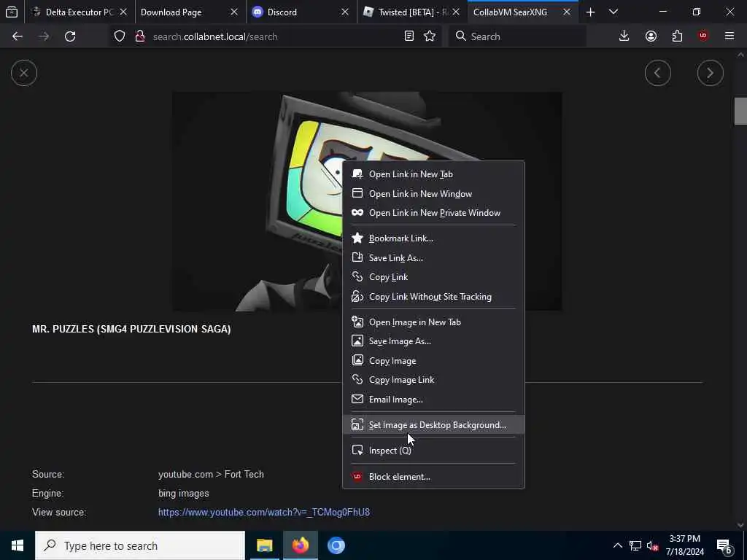Expand the list all tabs chevron
747x560 pixels.
pos(614,12)
